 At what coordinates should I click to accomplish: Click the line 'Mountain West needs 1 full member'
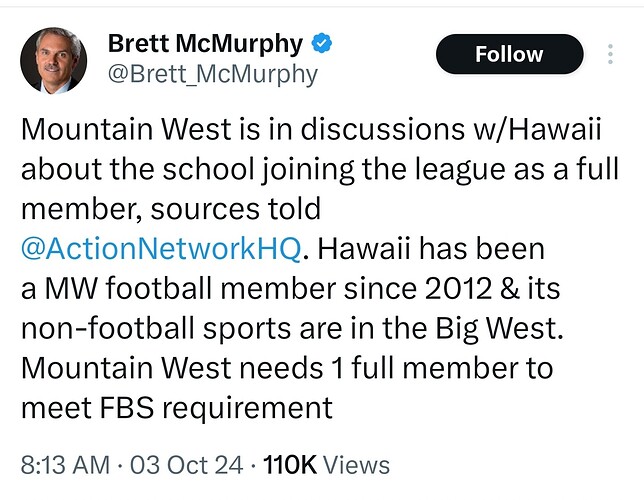pyautogui.click(x=269, y=368)
